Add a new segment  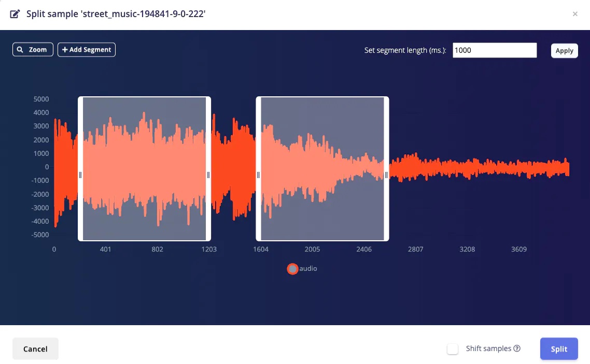[87, 50]
